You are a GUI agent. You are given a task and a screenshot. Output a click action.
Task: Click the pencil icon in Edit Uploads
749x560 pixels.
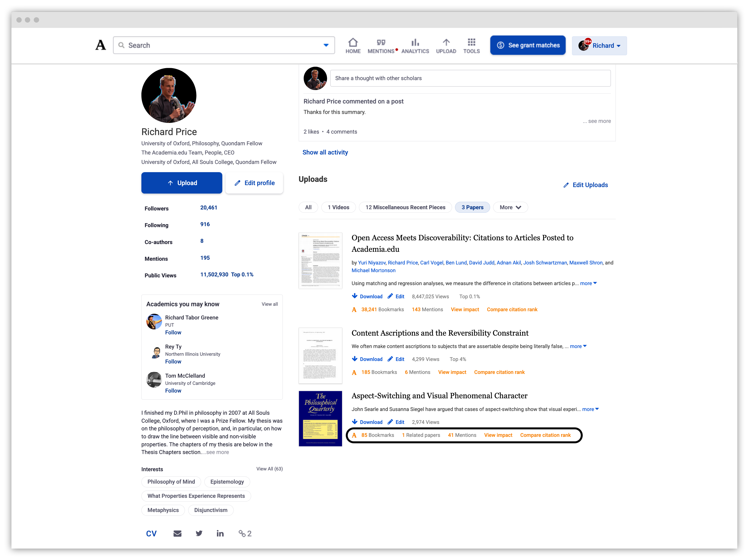pos(566,185)
